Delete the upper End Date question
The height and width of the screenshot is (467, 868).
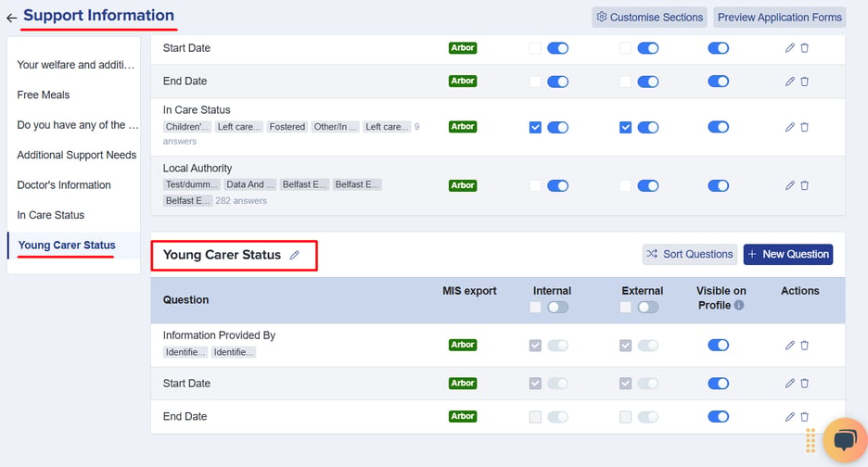pyautogui.click(x=805, y=82)
